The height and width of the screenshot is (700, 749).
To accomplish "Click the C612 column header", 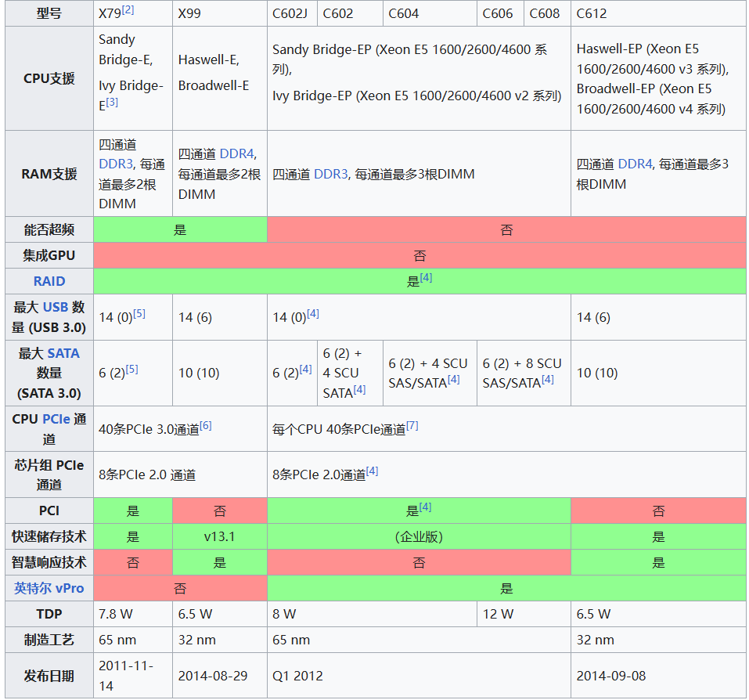I will [x=659, y=13].
